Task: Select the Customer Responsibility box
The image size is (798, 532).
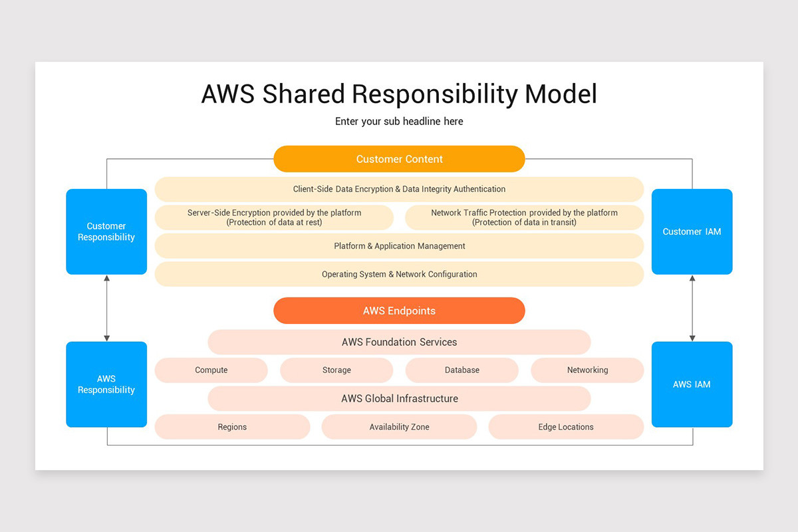Action: (x=106, y=231)
